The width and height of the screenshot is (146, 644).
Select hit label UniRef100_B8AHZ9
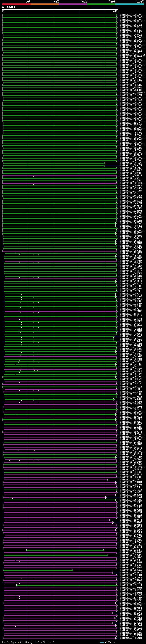click(x=131, y=166)
